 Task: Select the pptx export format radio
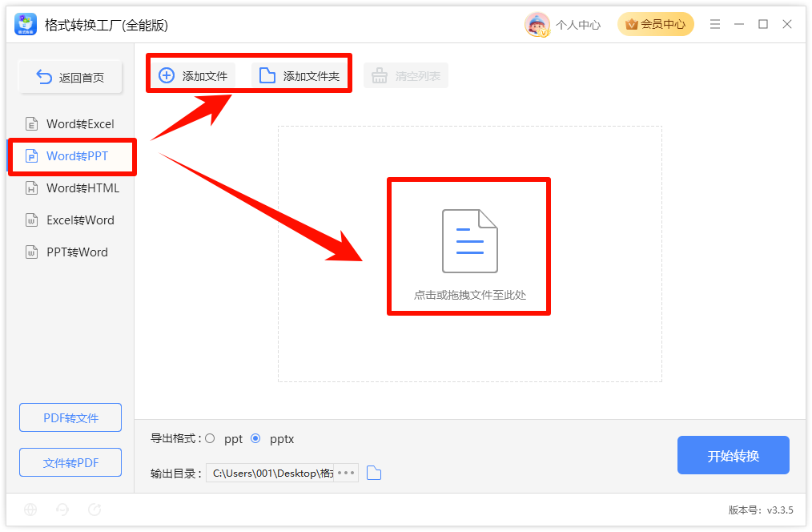coord(255,439)
